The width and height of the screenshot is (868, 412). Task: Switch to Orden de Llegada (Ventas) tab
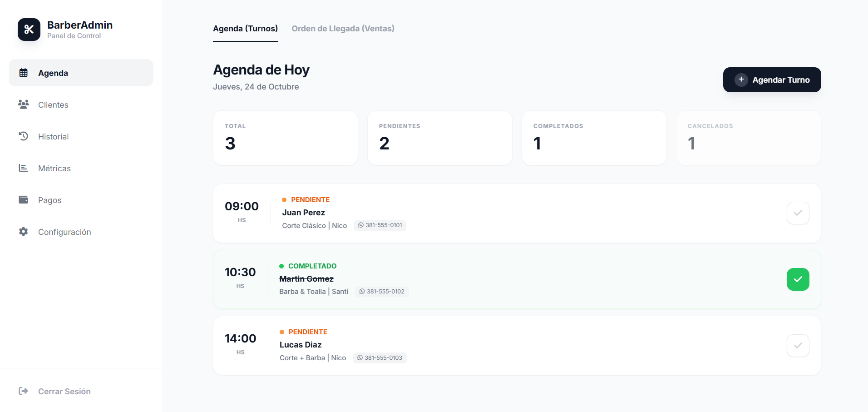coord(343,29)
